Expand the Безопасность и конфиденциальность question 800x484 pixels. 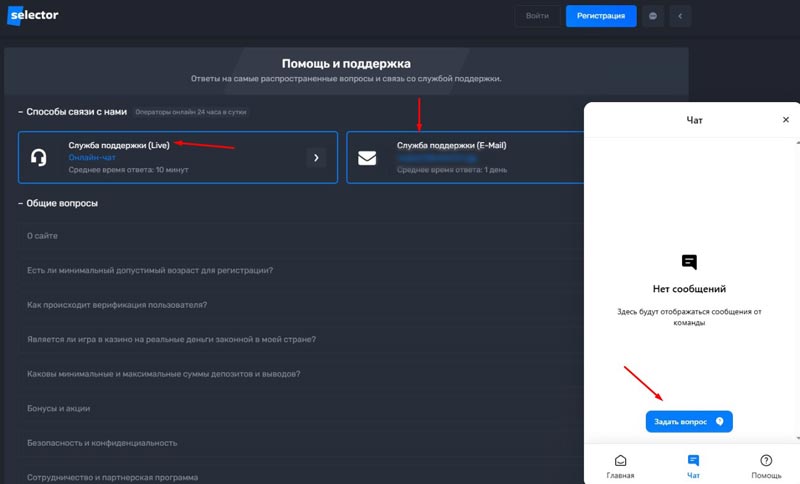pyautogui.click(x=102, y=443)
